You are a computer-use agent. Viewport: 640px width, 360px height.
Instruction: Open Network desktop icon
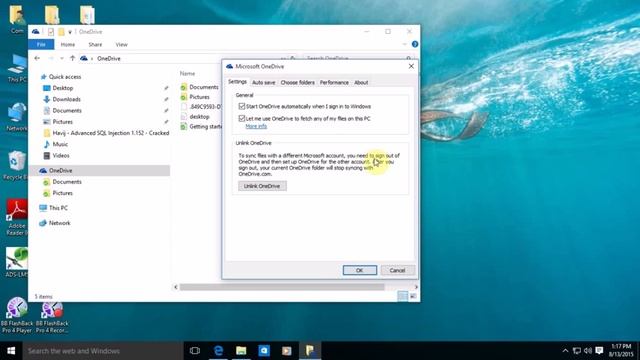point(16,117)
